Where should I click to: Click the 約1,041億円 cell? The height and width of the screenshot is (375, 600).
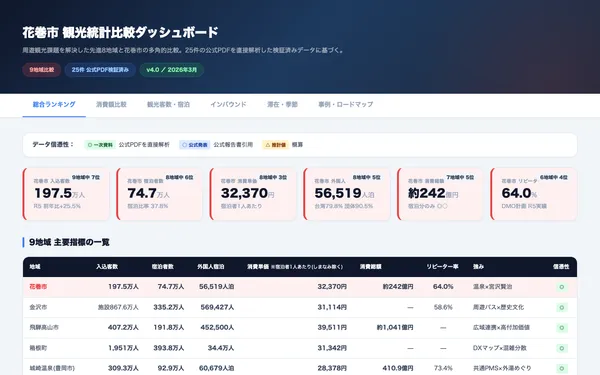point(395,328)
